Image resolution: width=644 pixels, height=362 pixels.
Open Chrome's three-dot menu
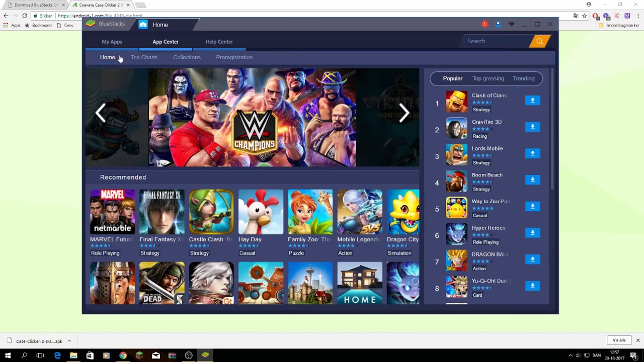[637, 16]
